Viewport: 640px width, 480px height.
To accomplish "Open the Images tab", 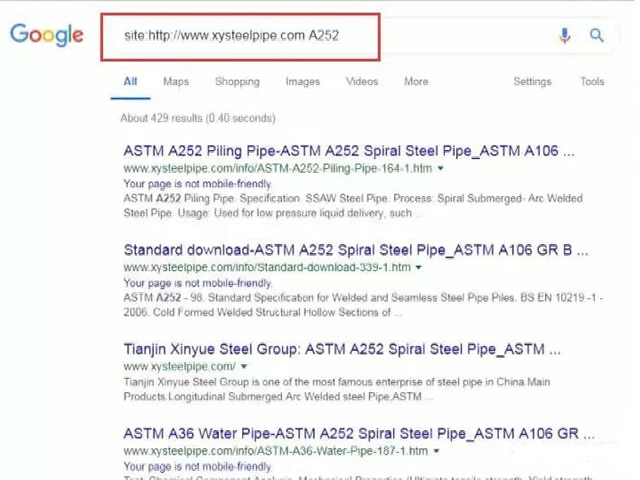I will [x=303, y=82].
